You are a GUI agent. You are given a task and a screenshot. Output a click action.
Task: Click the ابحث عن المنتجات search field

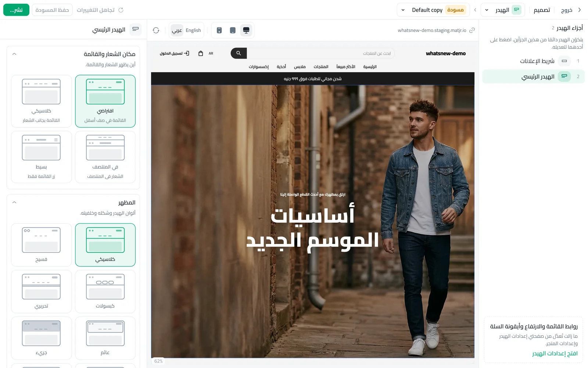tap(321, 53)
